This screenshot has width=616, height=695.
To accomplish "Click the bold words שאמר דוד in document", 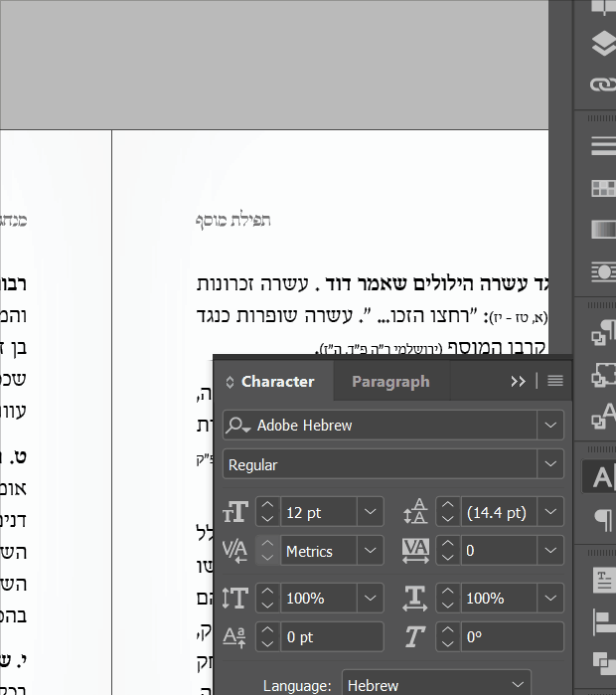I will coord(366,283).
